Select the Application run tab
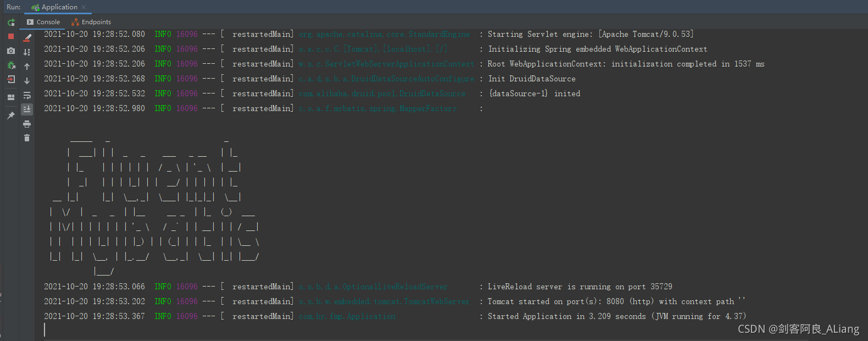Screen dimensions: 868x341 [57, 7]
